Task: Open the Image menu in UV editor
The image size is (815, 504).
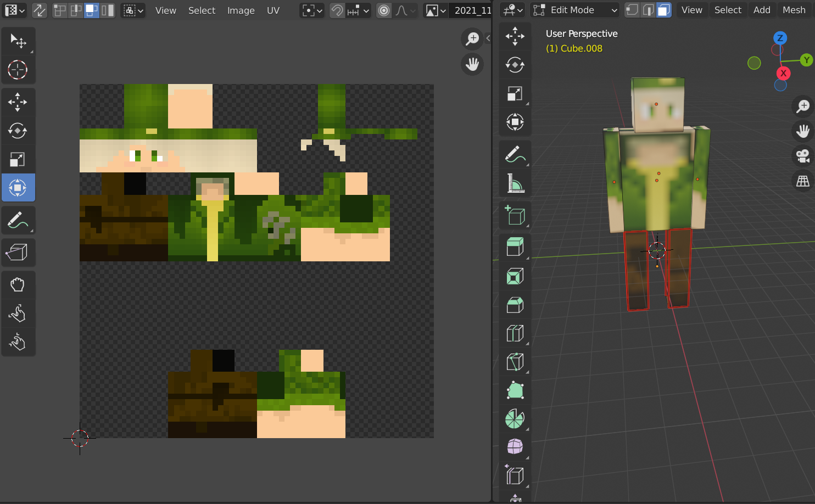Action: [x=241, y=10]
